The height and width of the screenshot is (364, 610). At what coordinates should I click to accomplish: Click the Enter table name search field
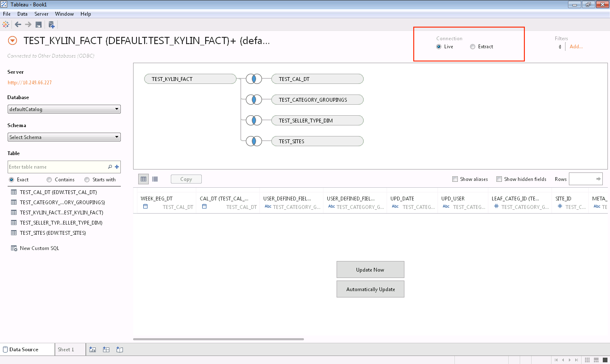tap(56, 167)
